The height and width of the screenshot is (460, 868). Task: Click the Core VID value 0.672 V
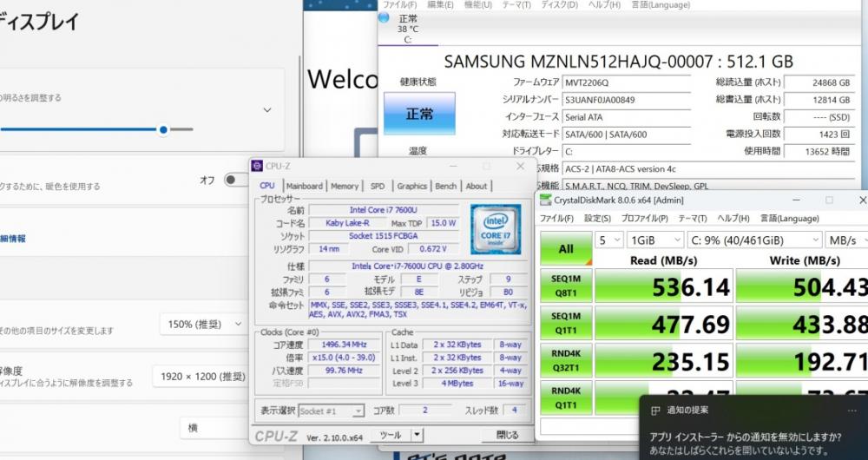[x=433, y=249]
